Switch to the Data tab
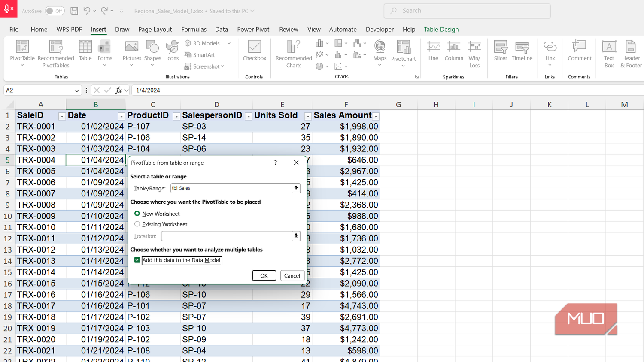The image size is (644, 362). (222, 29)
